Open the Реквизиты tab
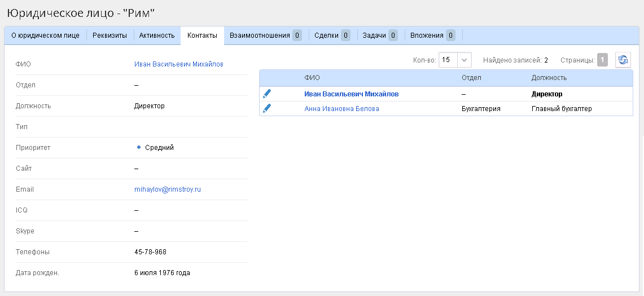The height and width of the screenshot is (296, 644). pyautogui.click(x=109, y=36)
